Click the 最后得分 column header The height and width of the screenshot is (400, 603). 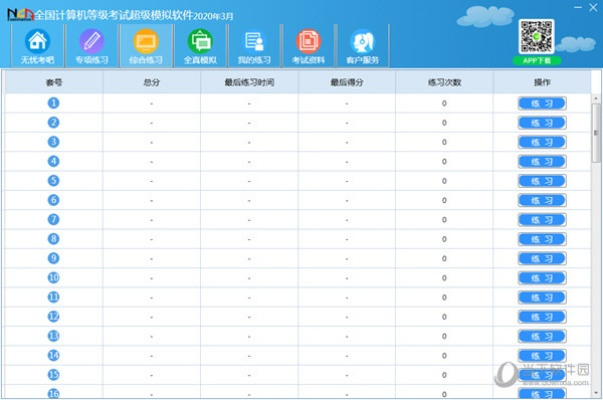point(347,82)
